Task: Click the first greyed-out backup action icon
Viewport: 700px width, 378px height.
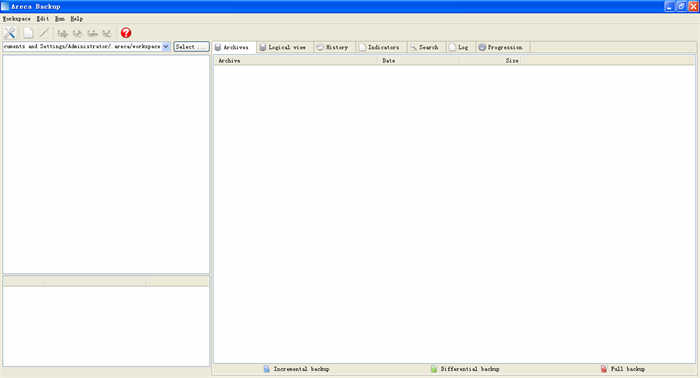Action: click(x=62, y=33)
